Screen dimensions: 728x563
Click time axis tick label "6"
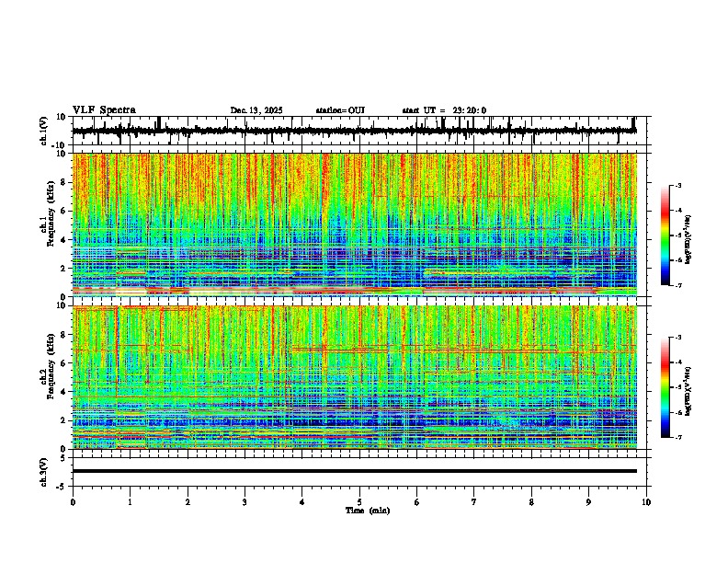416,502
